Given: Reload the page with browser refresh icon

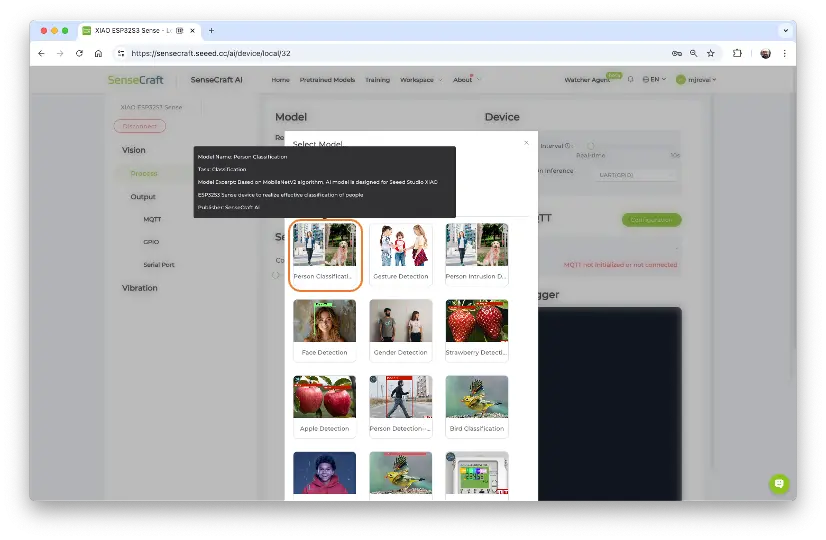Looking at the screenshot, I should pyautogui.click(x=79, y=53).
